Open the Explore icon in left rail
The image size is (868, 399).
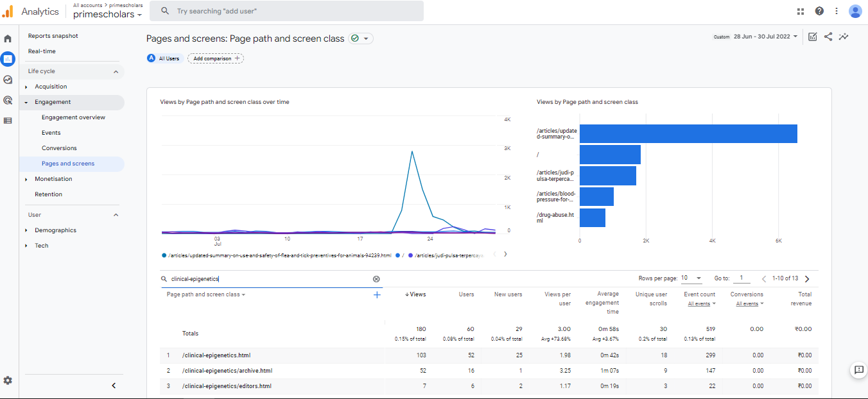[x=8, y=80]
